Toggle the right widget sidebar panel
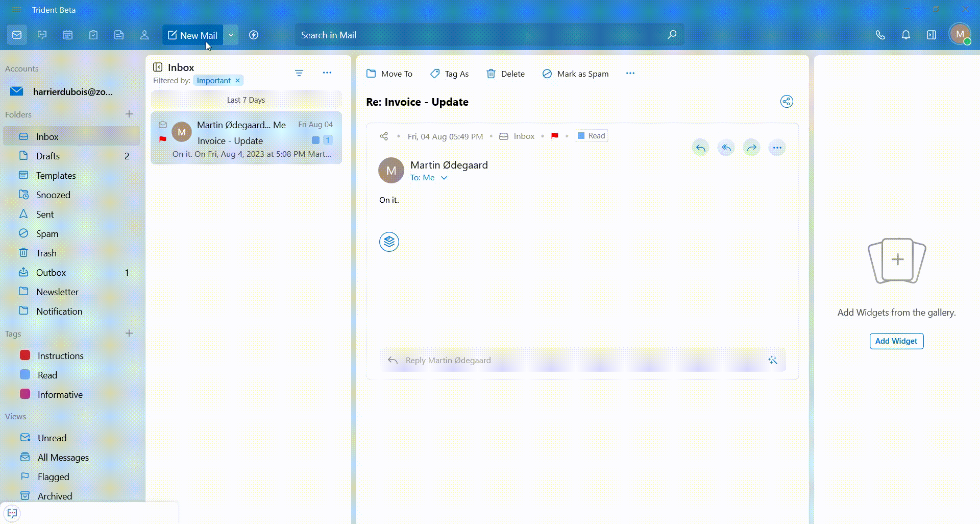Screen dimensions: 980x524 tap(931, 35)
